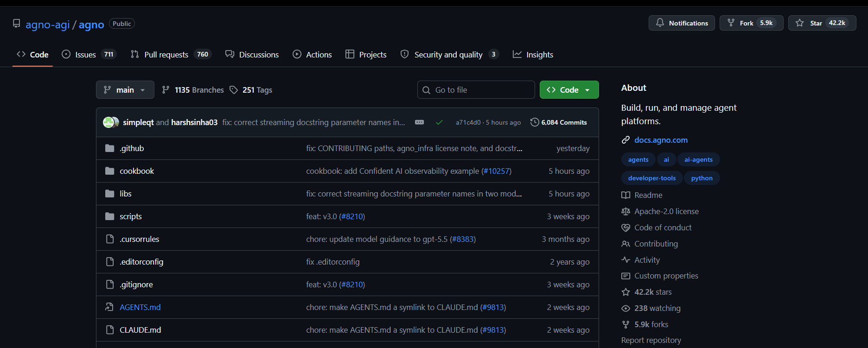Click the a71c4d0 commit hash
868x348 pixels.
tap(468, 122)
